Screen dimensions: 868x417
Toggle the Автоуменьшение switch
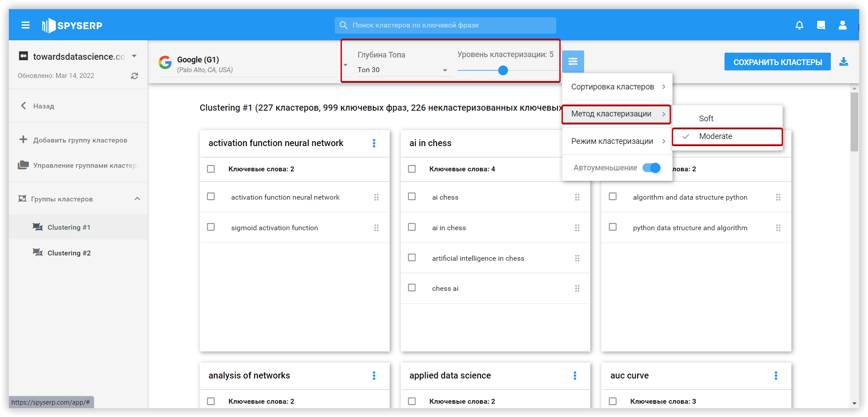click(651, 168)
